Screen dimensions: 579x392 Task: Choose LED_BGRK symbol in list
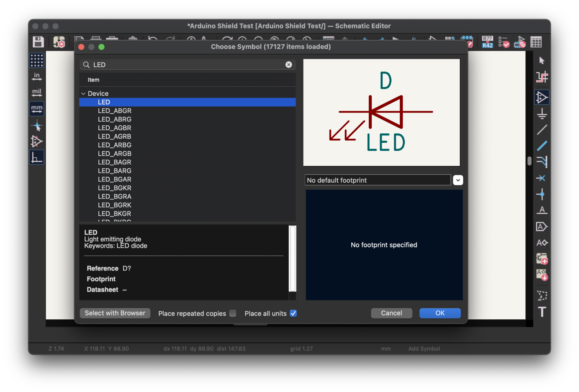point(115,205)
